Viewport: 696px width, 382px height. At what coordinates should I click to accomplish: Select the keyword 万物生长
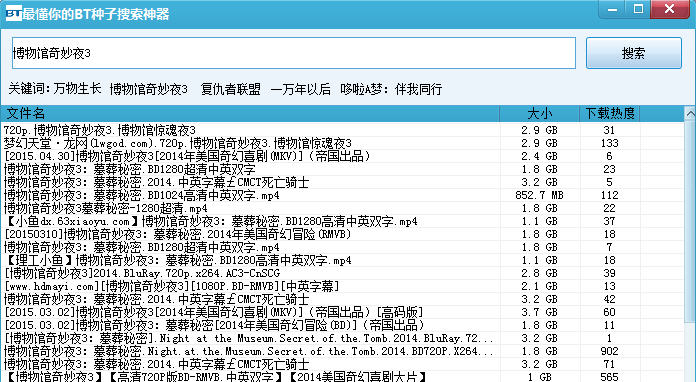tap(78, 89)
